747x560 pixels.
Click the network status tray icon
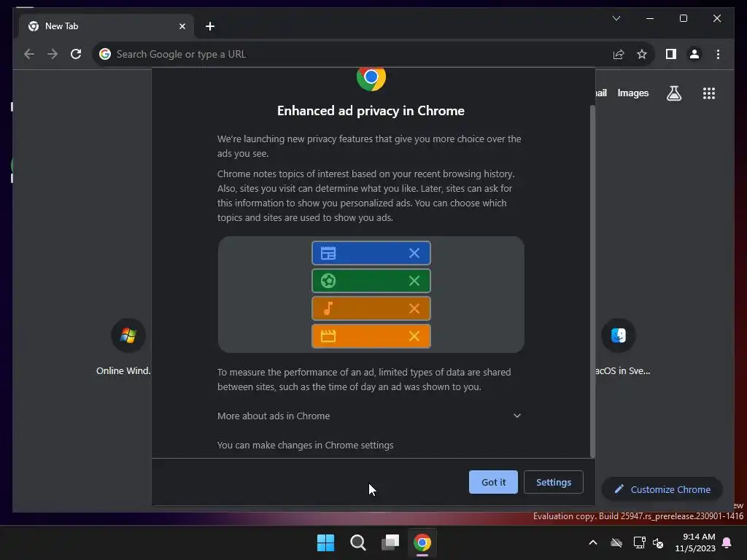(x=639, y=542)
